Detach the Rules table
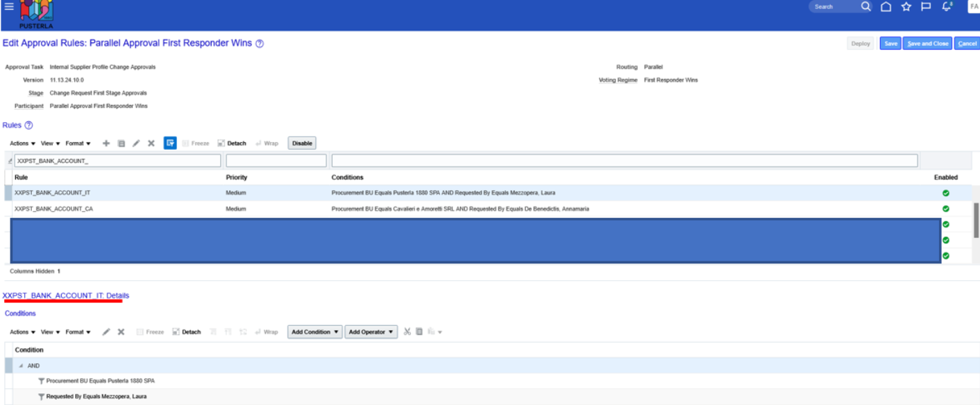Viewport: 980px width, 405px height. tap(232, 144)
